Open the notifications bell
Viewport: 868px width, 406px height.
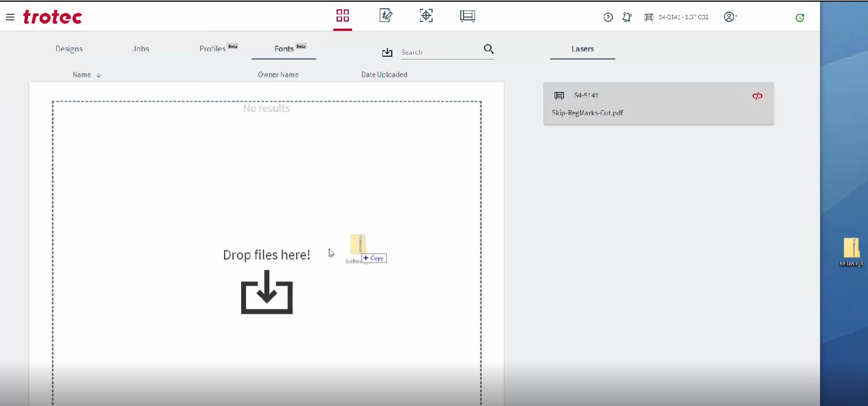click(627, 17)
